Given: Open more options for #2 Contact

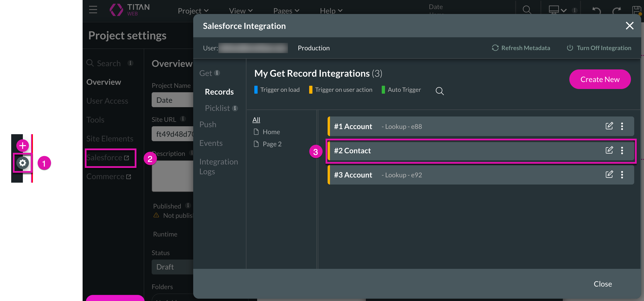Looking at the screenshot, I should (x=622, y=150).
